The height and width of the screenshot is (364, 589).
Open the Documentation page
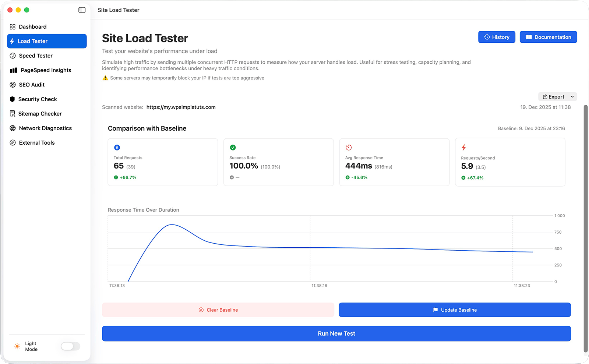pos(548,37)
